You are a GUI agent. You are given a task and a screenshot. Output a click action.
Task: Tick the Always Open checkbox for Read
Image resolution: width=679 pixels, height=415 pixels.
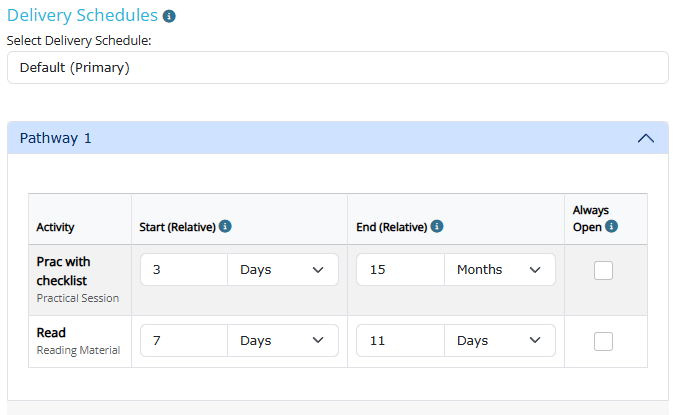[x=603, y=341]
